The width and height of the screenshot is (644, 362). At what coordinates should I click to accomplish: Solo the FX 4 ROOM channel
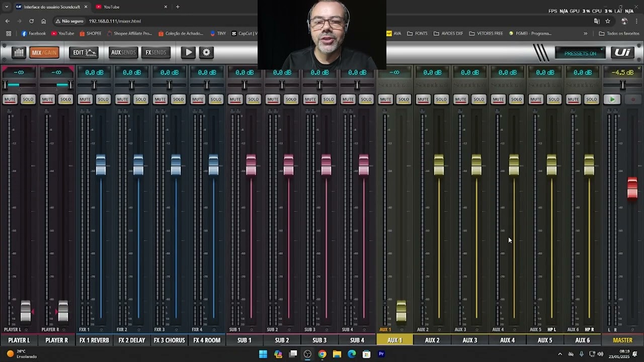tap(216, 100)
